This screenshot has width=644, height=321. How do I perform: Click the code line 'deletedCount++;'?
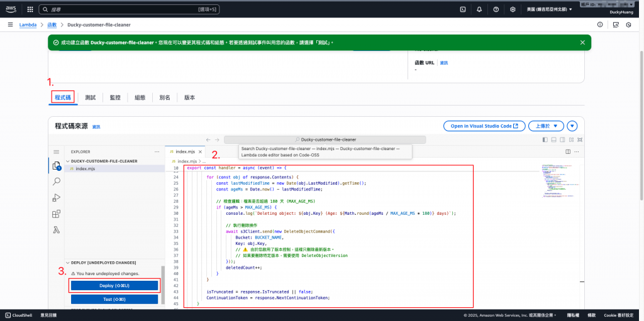click(x=244, y=267)
